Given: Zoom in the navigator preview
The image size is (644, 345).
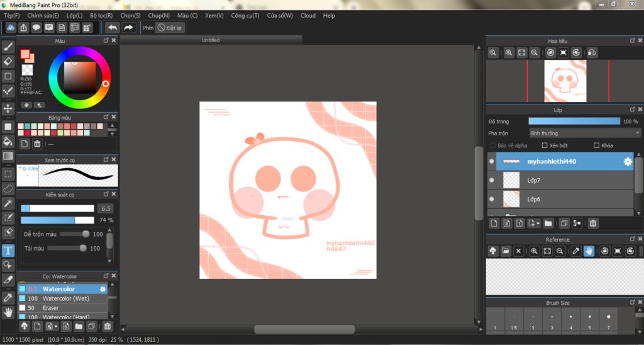Looking at the screenshot, I should pyautogui.click(x=508, y=53).
